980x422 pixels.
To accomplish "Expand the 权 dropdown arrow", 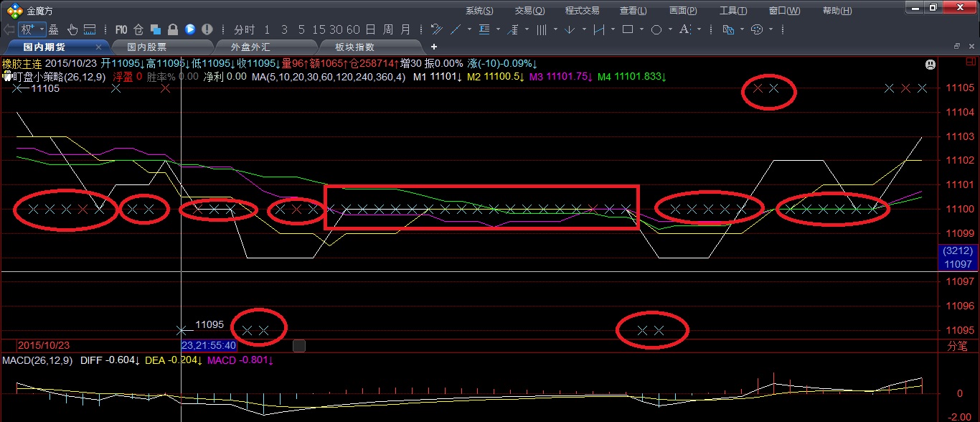I will (x=42, y=29).
